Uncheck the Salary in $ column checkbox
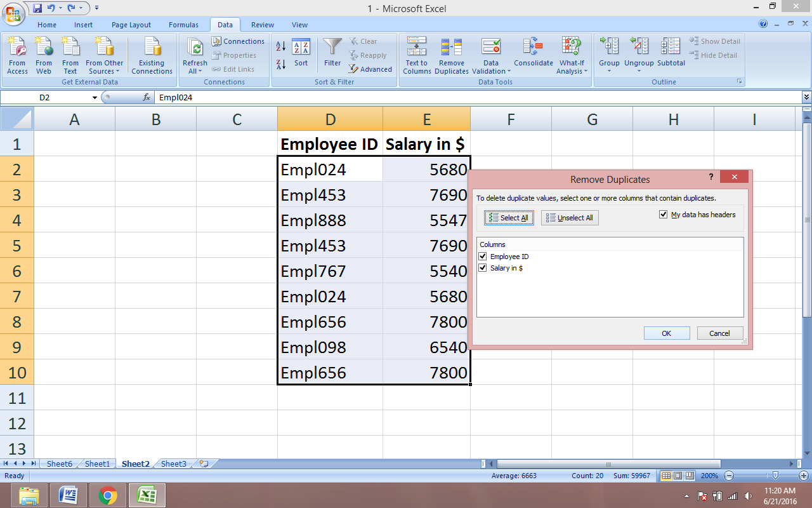This screenshot has width=812, height=508. click(x=483, y=268)
